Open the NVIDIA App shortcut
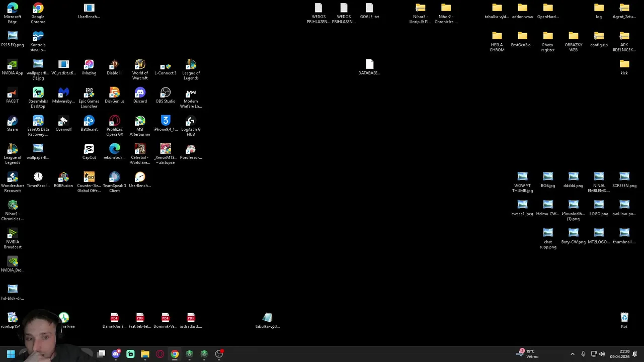The width and height of the screenshot is (644, 362). coord(13,68)
